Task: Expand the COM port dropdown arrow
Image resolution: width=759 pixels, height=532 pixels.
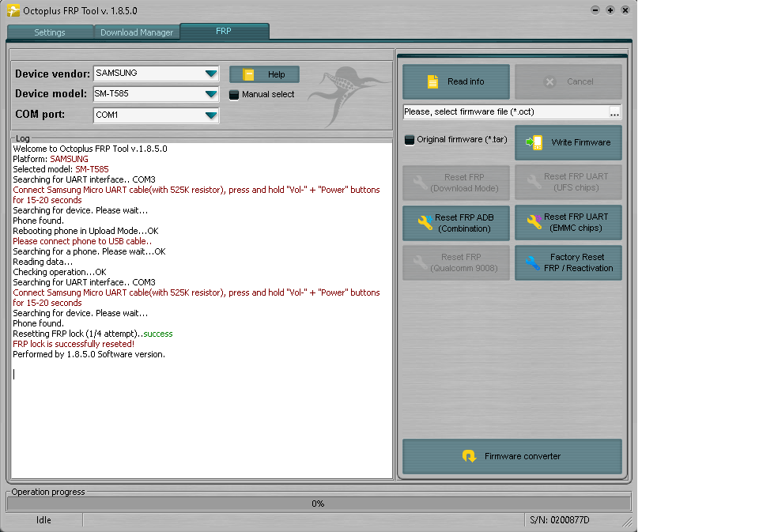Action: [x=210, y=115]
